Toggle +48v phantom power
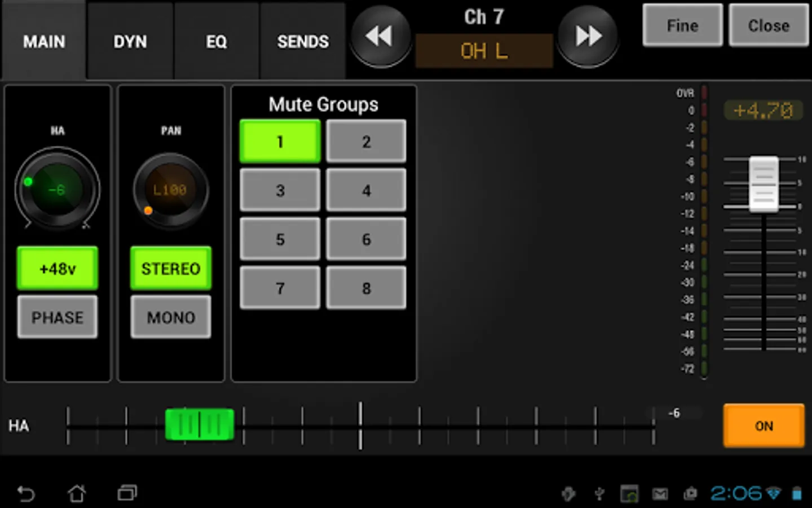This screenshot has width=812, height=508. 58,269
